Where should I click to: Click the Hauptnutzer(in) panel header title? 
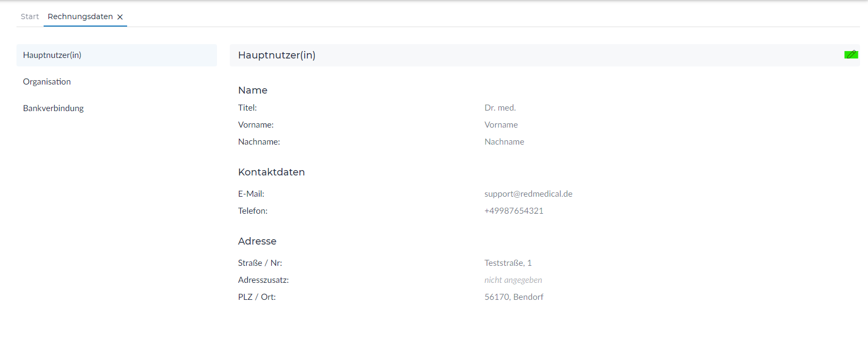(277, 55)
